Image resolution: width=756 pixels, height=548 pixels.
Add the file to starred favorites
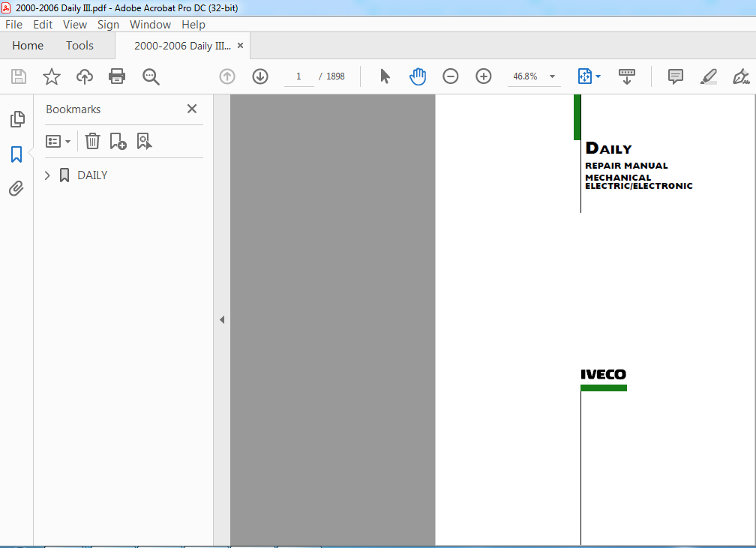point(52,76)
